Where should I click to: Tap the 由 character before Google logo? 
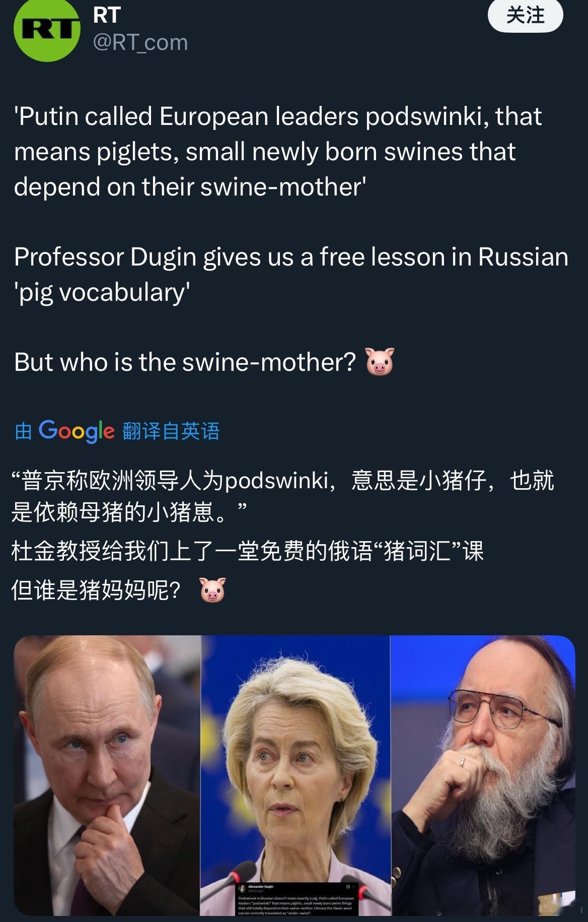(23, 431)
